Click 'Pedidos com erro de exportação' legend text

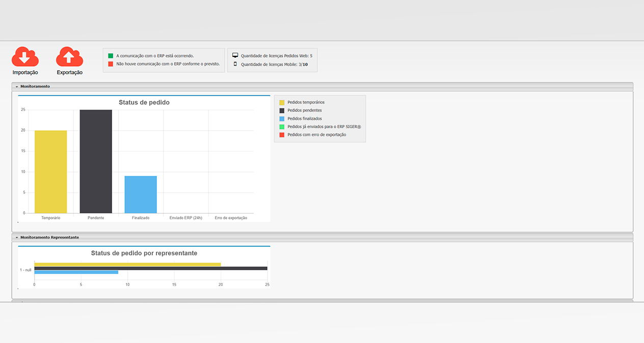(x=317, y=135)
